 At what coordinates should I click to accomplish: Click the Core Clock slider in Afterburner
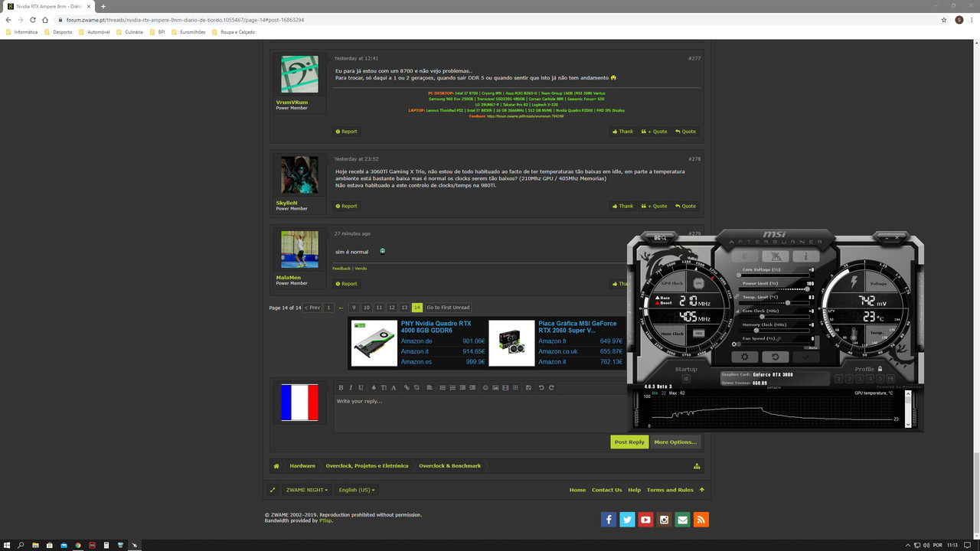[x=774, y=317]
